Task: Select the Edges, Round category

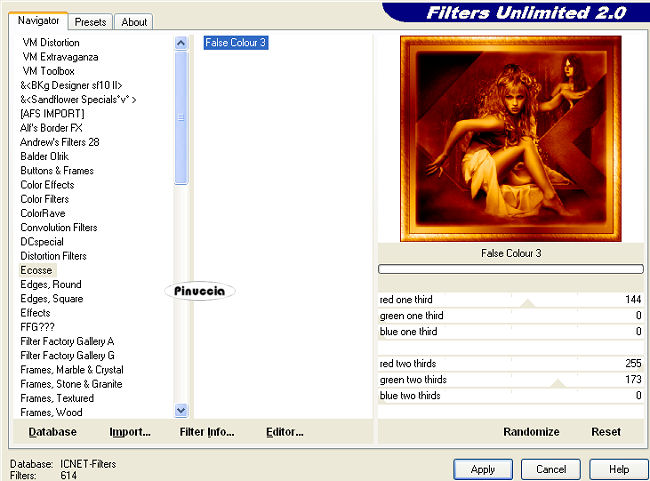Action: click(x=51, y=284)
